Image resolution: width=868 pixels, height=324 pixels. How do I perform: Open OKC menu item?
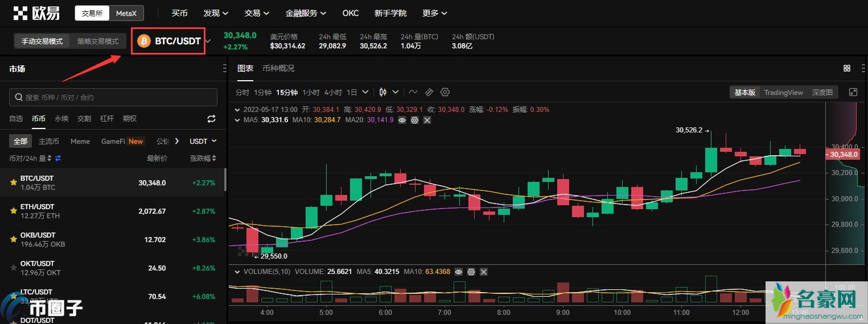(x=351, y=13)
